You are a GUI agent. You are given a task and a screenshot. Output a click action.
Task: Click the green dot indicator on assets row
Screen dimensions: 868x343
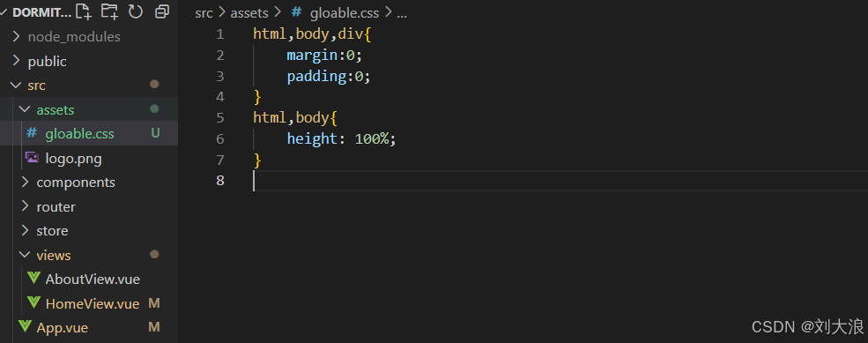pyautogui.click(x=154, y=109)
